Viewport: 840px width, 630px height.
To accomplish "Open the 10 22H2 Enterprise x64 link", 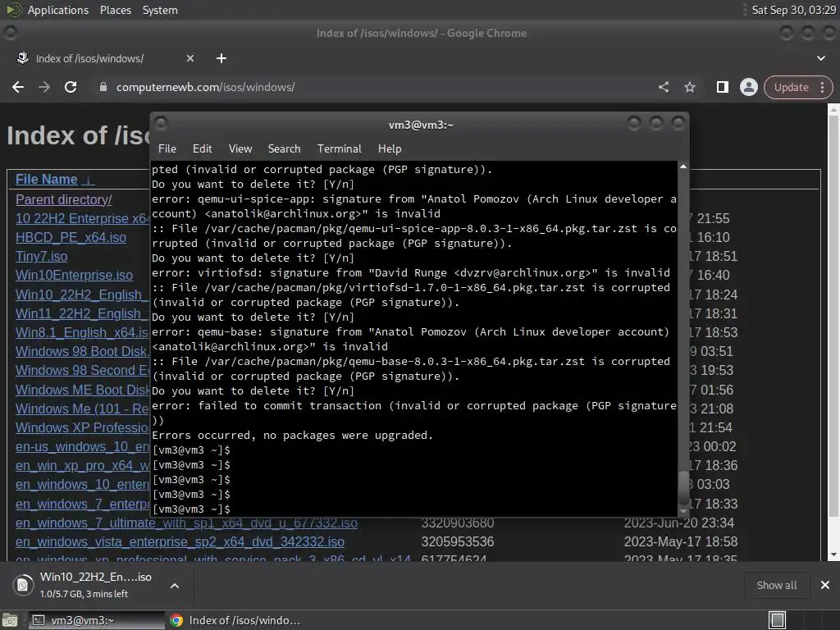I will pos(83,218).
